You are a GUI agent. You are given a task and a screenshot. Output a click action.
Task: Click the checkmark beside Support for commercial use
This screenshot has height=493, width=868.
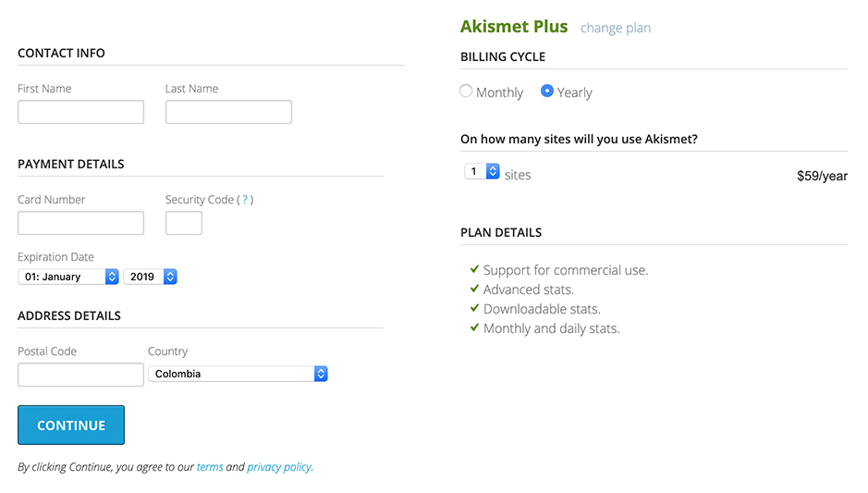pos(474,269)
